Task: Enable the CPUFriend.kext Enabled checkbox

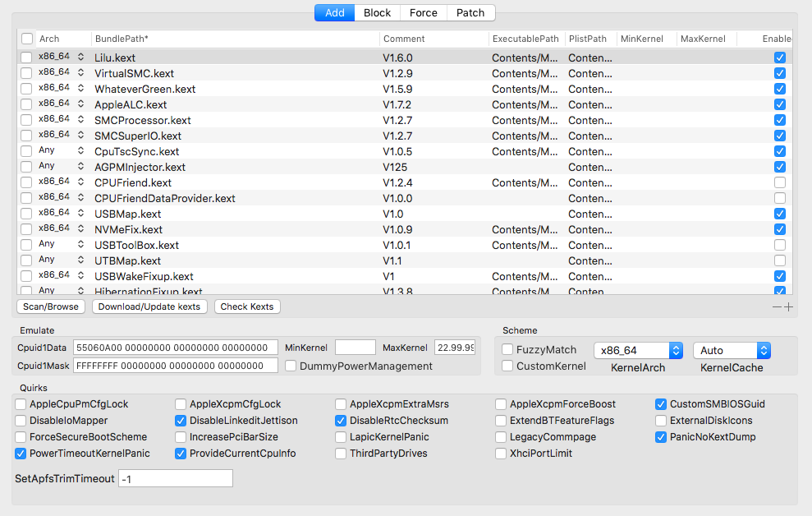Action: pos(780,182)
